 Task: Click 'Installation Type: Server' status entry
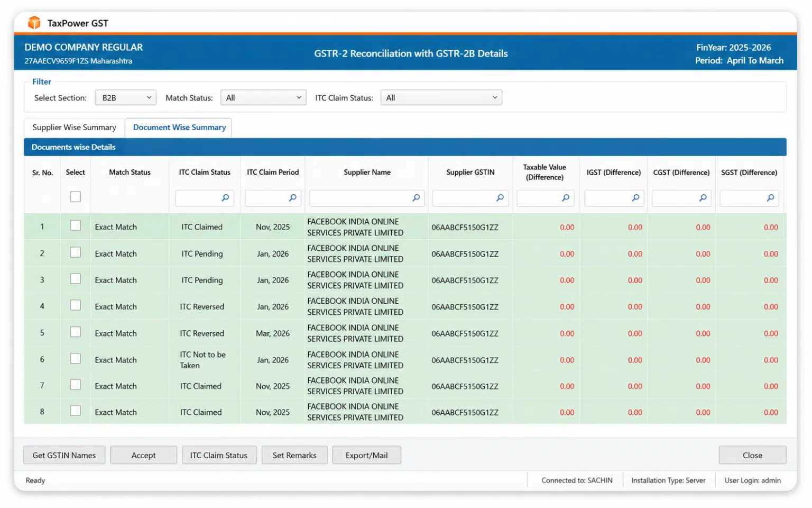[x=668, y=481]
